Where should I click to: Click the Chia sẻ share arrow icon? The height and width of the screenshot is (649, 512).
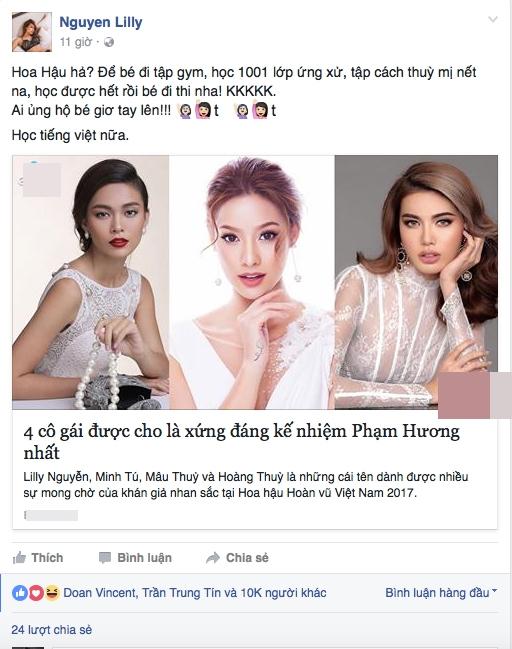pos(213,558)
